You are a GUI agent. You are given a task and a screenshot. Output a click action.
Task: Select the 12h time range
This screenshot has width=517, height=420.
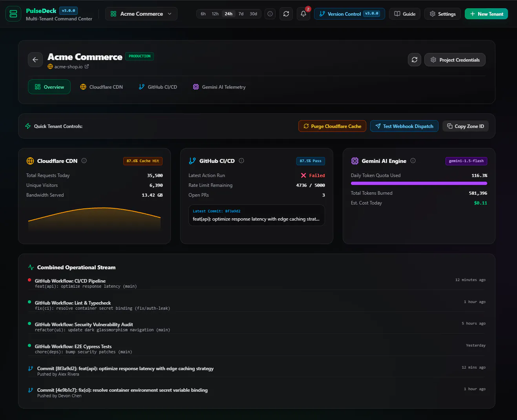(x=215, y=14)
